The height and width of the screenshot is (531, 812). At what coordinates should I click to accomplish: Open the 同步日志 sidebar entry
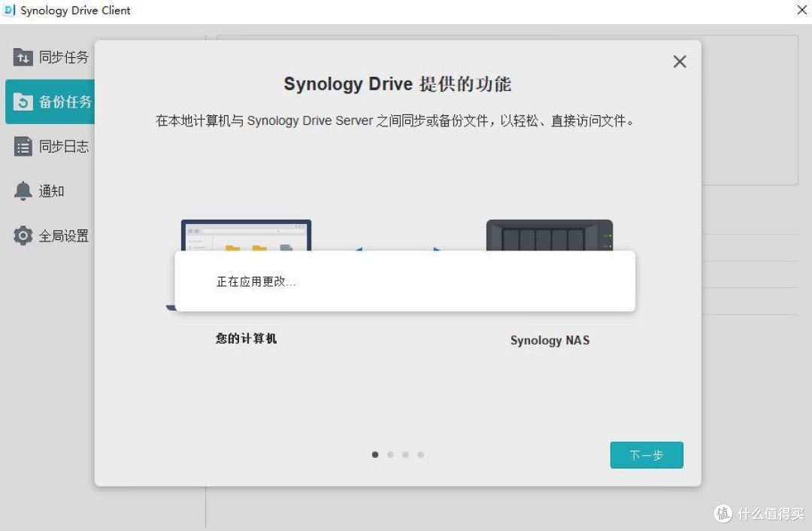pyautogui.click(x=51, y=147)
